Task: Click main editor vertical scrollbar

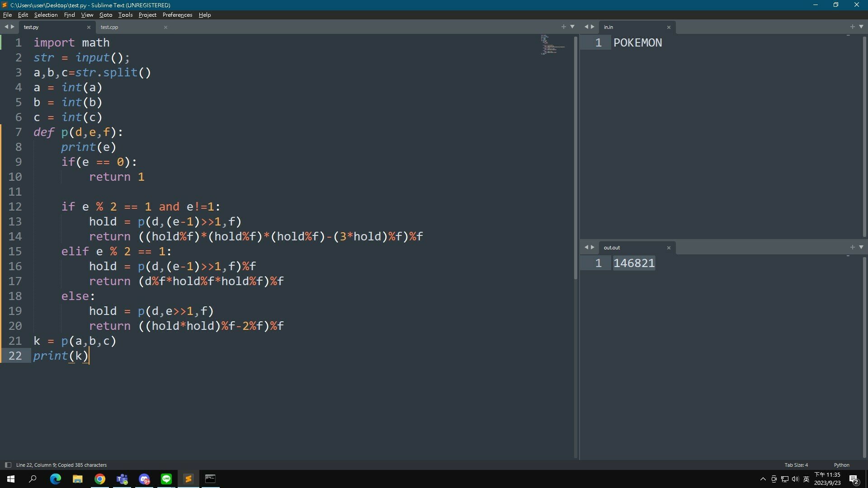Action: pos(576,158)
